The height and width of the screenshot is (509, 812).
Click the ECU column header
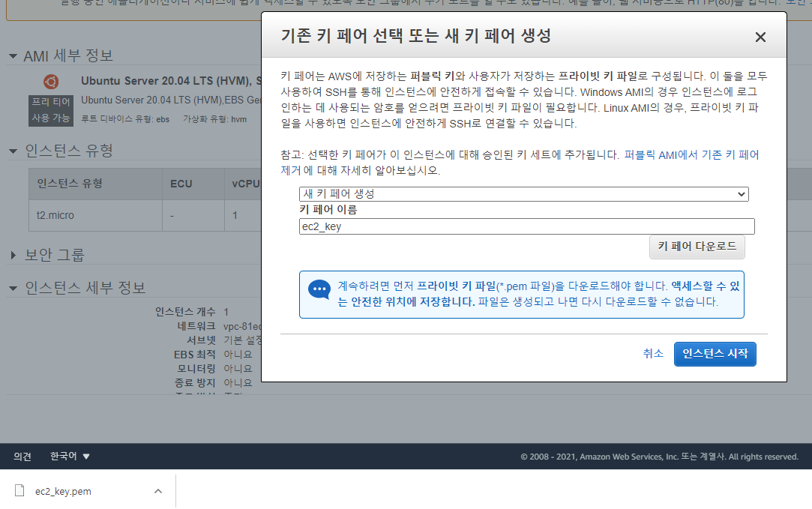pos(193,184)
